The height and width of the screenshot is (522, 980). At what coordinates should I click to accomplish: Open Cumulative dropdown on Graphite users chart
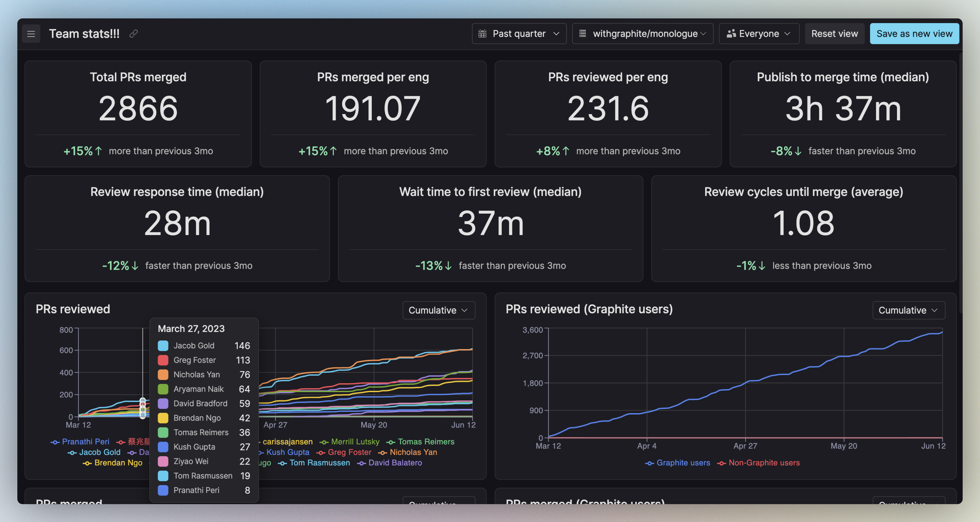pos(909,310)
